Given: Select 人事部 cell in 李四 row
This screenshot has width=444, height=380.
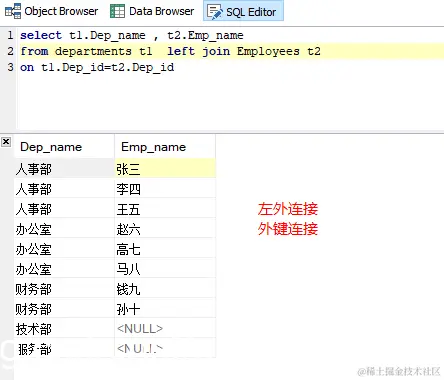Looking at the screenshot, I should tap(64, 188).
